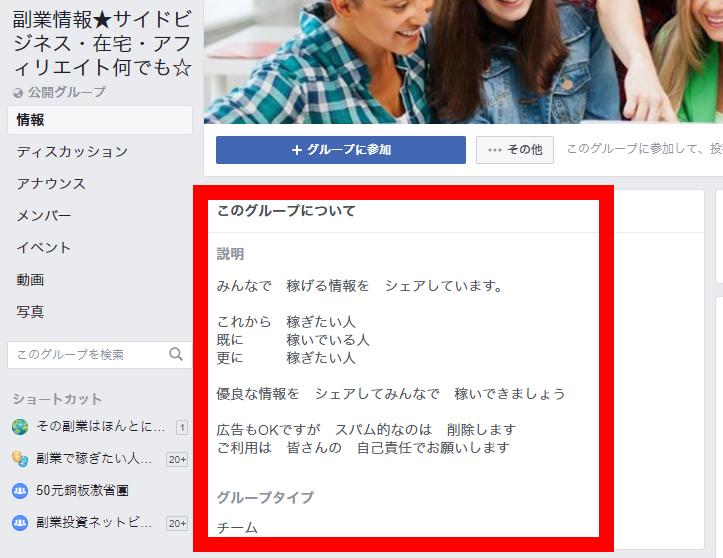Click the group title 副業情報★サイドビジネス

coord(102,44)
